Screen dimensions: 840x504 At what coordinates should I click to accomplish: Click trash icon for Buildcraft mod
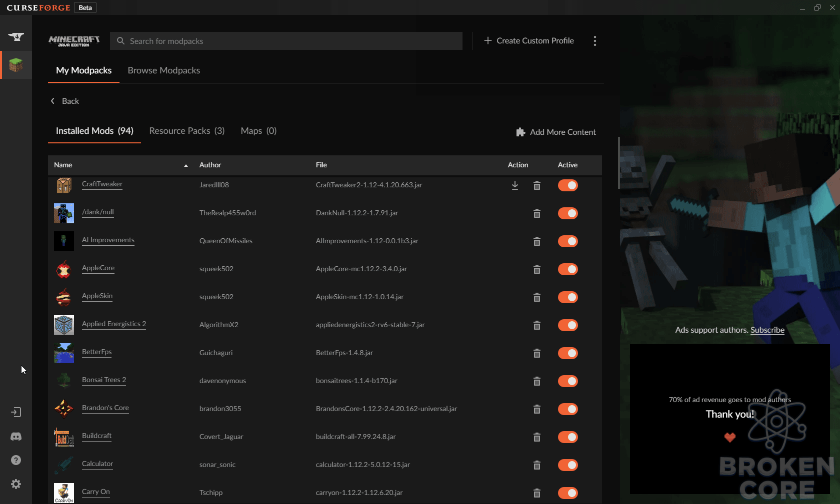tap(537, 437)
